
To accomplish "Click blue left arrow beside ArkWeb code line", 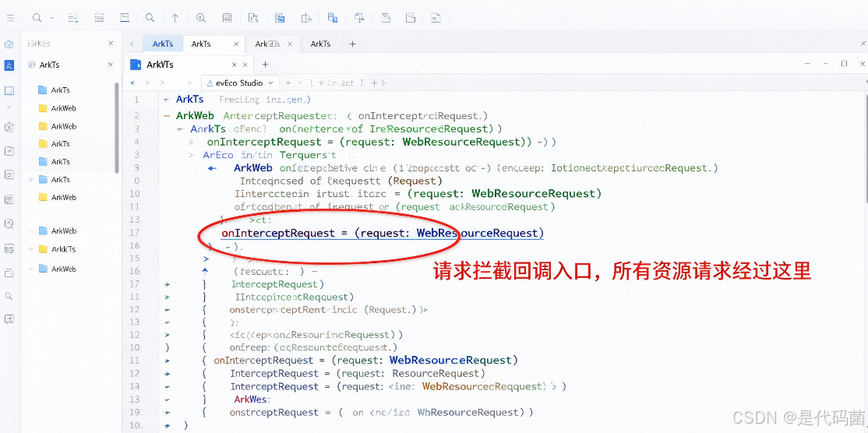I will coord(211,167).
